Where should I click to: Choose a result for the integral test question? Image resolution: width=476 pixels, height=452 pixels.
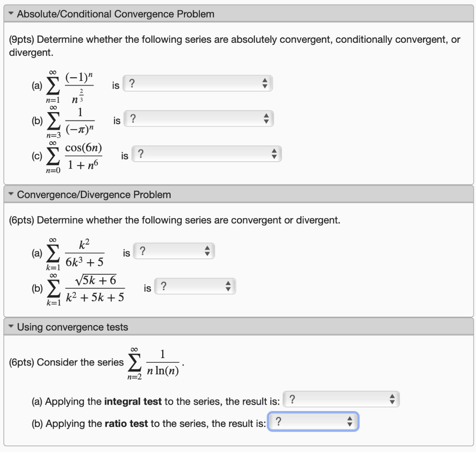pyautogui.click(x=339, y=399)
